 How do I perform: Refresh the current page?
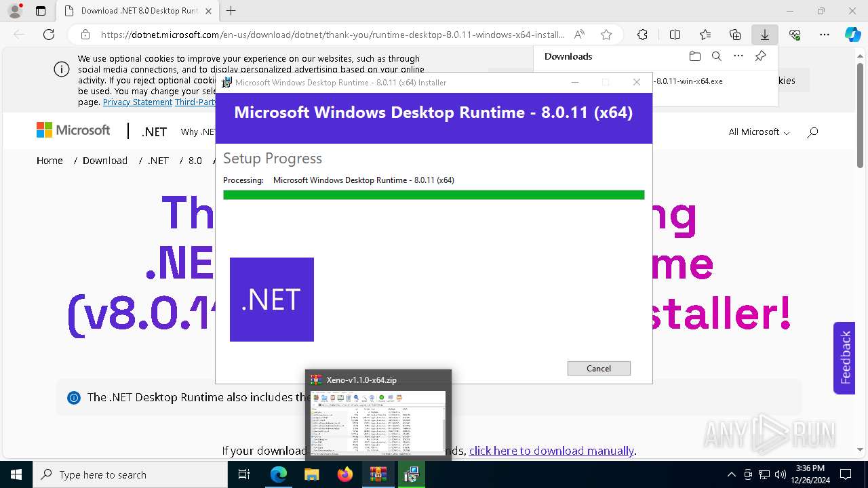click(x=49, y=35)
